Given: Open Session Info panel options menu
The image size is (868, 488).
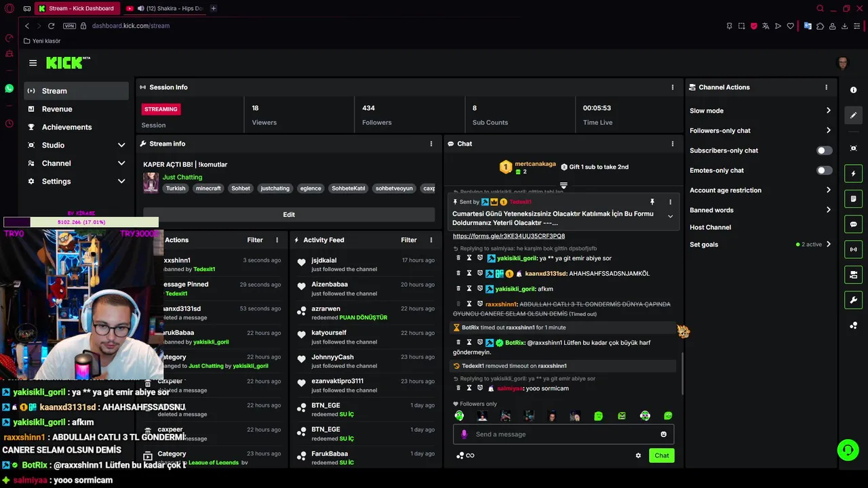Looking at the screenshot, I should (x=673, y=87).
